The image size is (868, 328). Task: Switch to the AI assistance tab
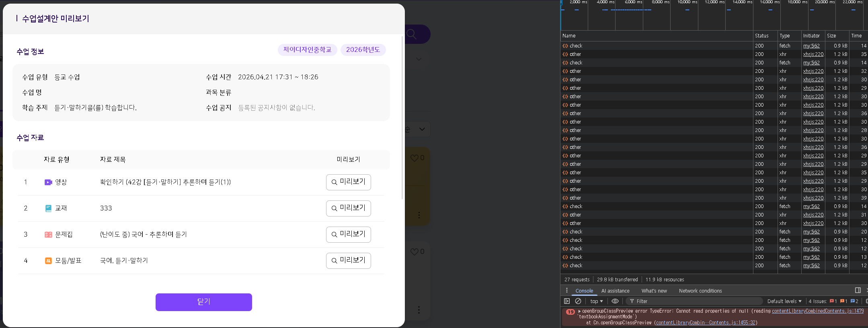[x=615, y=291]
